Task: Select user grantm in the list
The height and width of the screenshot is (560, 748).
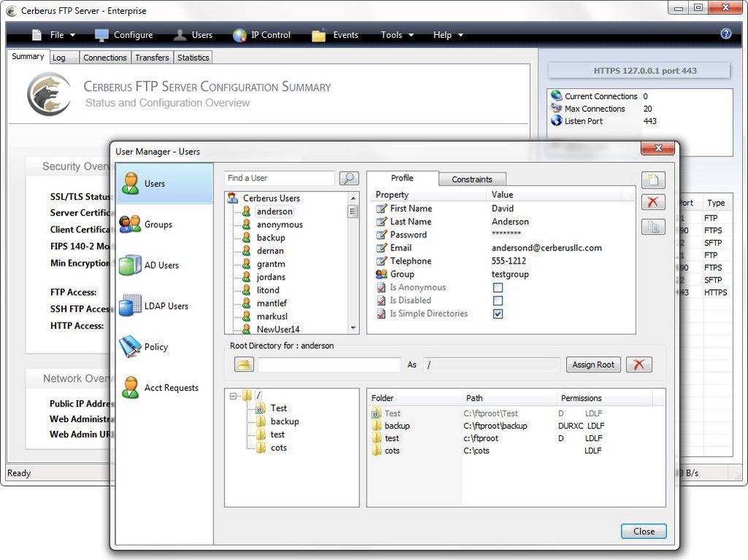Action: point(271,264)
